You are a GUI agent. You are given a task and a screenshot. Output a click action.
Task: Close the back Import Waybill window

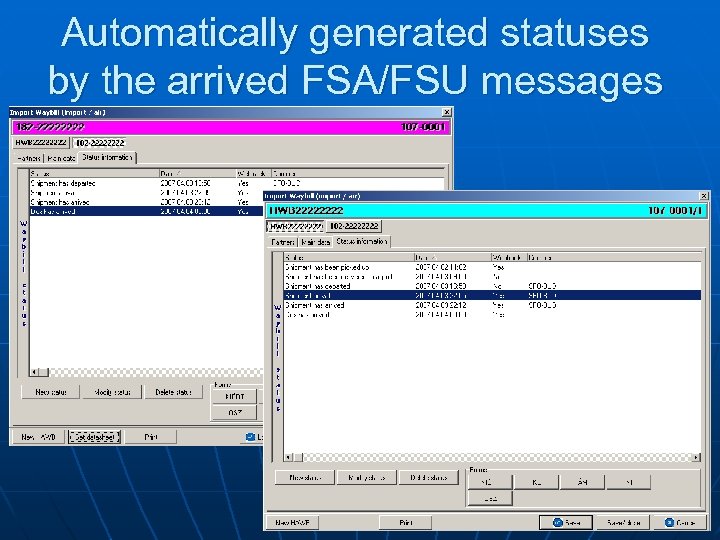(x=446, y=112)
